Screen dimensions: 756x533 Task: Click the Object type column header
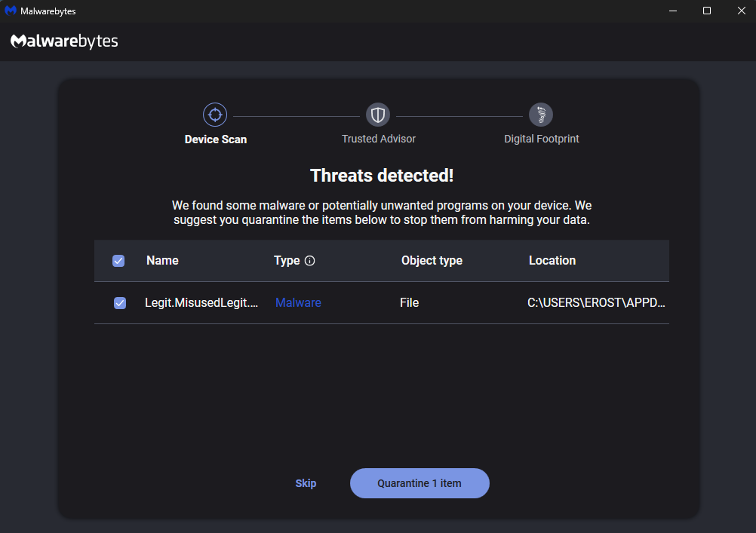pyautogui.click(x=432, y=261)
